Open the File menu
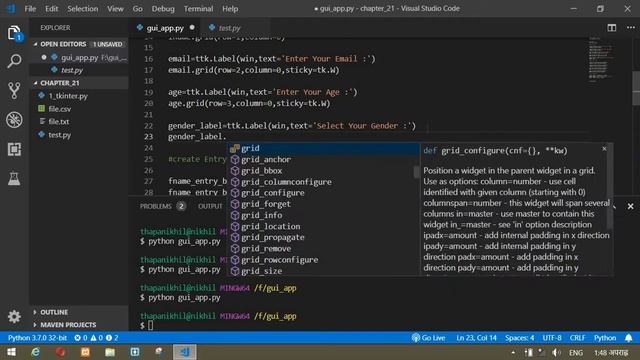The height and width of the screenshot is (360, 640). point(30,9)
